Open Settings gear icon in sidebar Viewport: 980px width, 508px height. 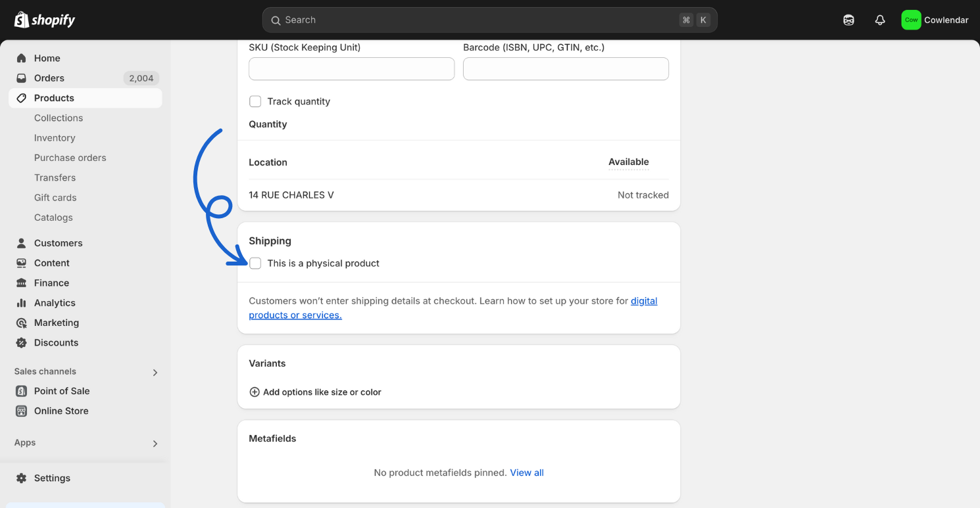point(22,478)
